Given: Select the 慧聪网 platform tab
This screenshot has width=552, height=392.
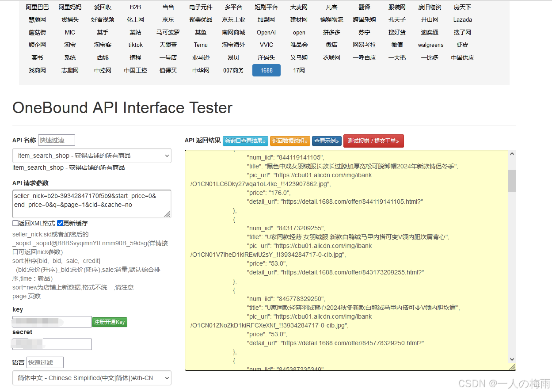Looking at the screenshot, I should pos(38,19).
